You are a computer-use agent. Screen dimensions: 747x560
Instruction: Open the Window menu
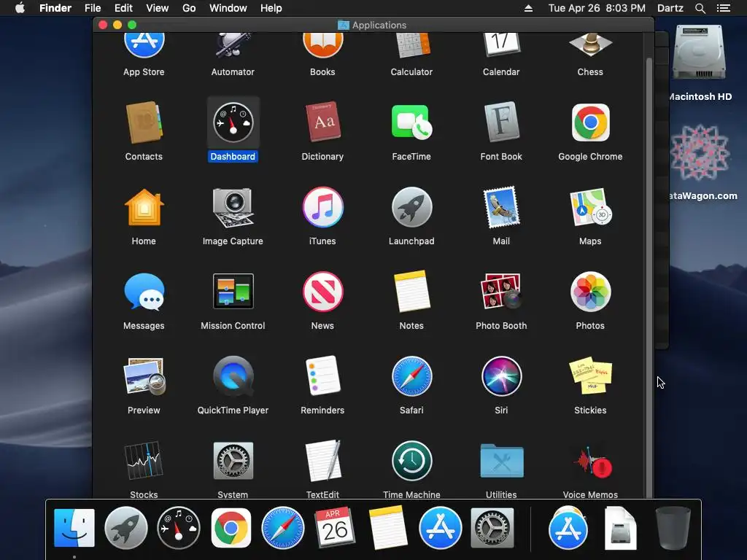(x=228, y=8)
